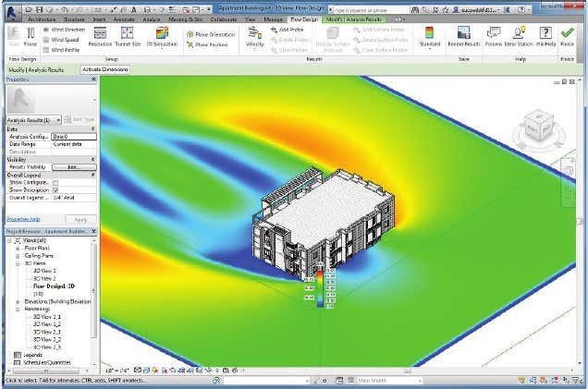Open the Wiki Help icon

545,36
